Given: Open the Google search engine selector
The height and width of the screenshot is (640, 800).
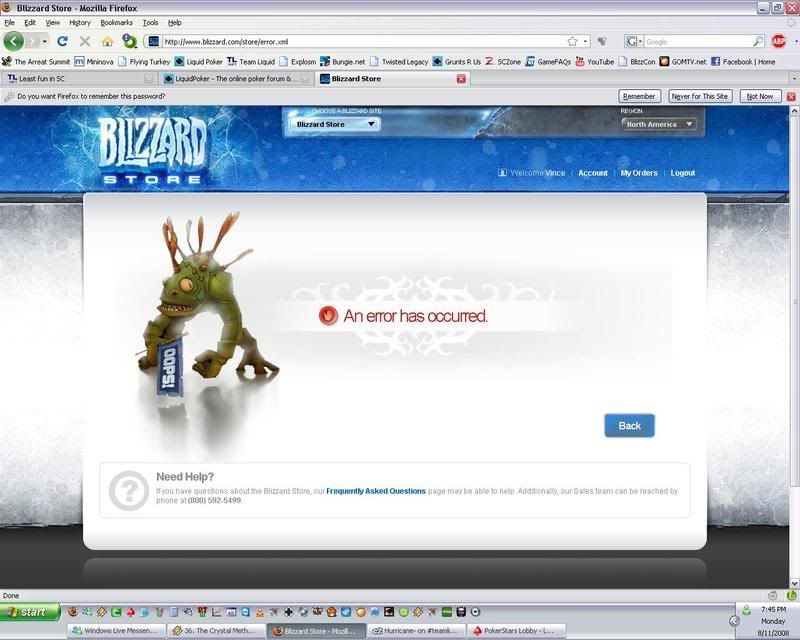Looking at the screenshot, I should click(x=634, y=41).
